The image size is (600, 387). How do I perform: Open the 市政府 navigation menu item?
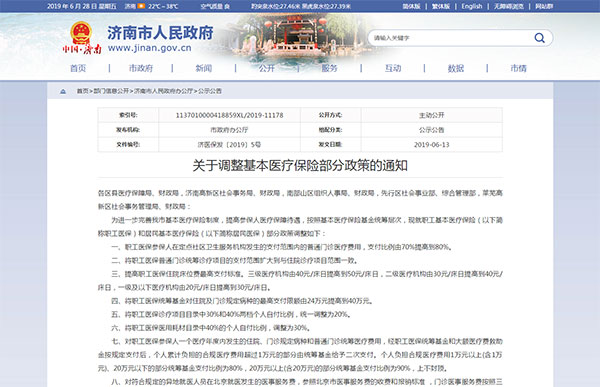tap(141, 68)
